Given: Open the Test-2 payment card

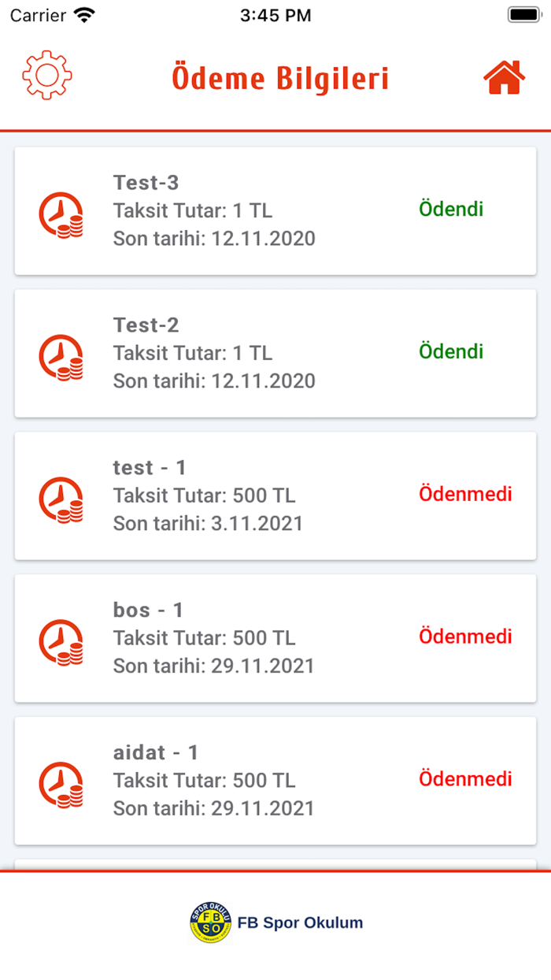Looking at the screenshot, I should click(275, 353).
